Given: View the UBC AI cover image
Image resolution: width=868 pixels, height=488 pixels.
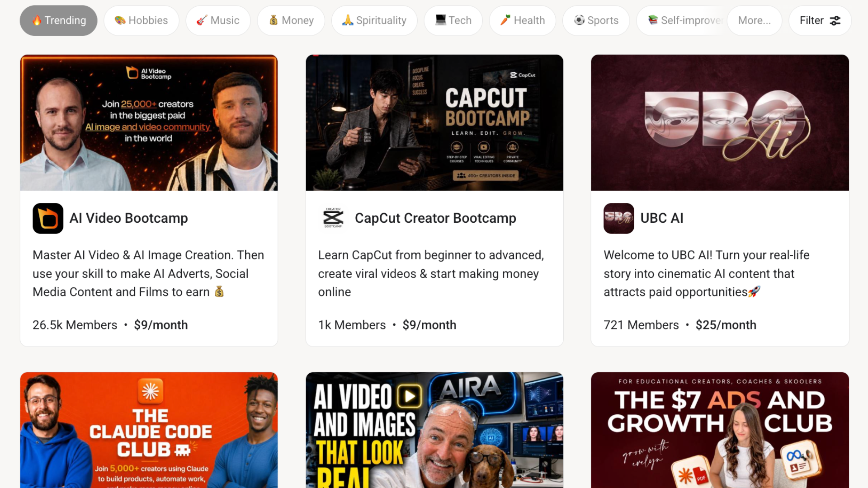Looking at the screenshot, I should tap(720, 122).
